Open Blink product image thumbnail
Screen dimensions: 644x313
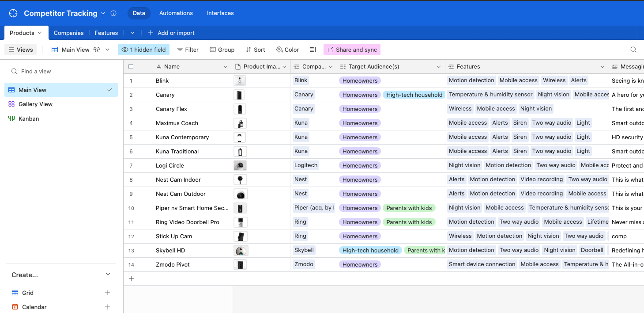(x=240, y=80)
